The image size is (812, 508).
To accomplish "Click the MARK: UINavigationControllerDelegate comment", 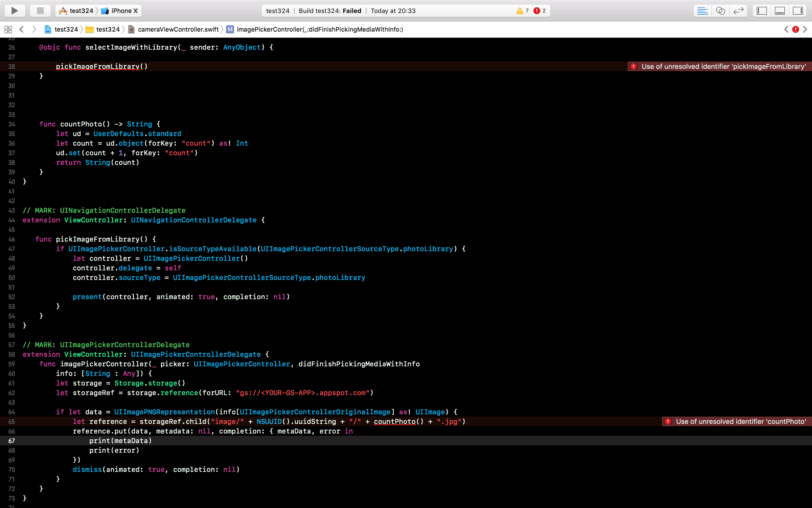I will [x=104, y=211].
